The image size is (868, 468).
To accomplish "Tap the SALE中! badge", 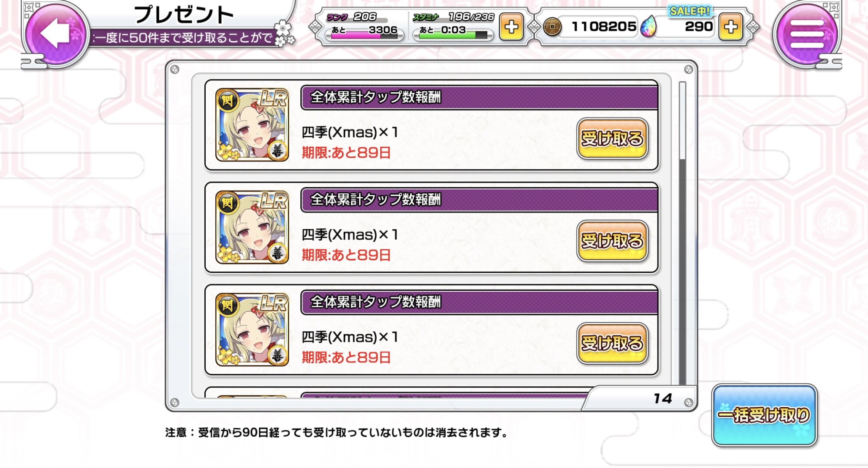I will (x=689, y=11).
